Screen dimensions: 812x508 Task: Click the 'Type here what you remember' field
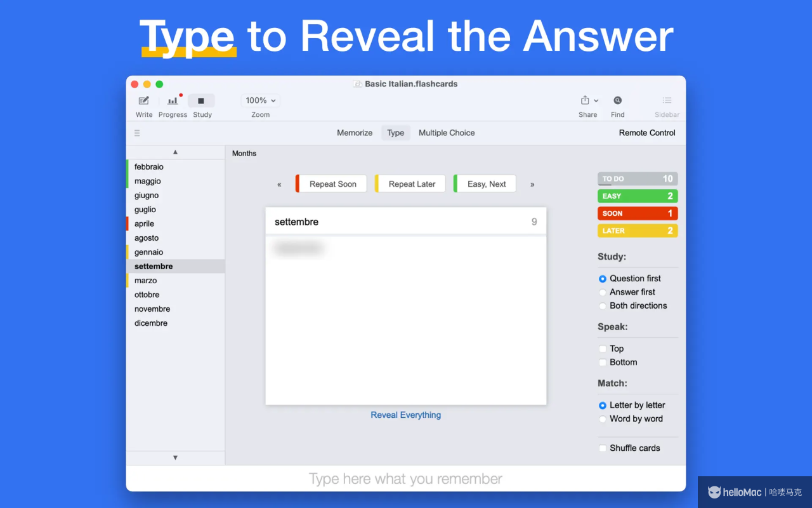(406, 479)
